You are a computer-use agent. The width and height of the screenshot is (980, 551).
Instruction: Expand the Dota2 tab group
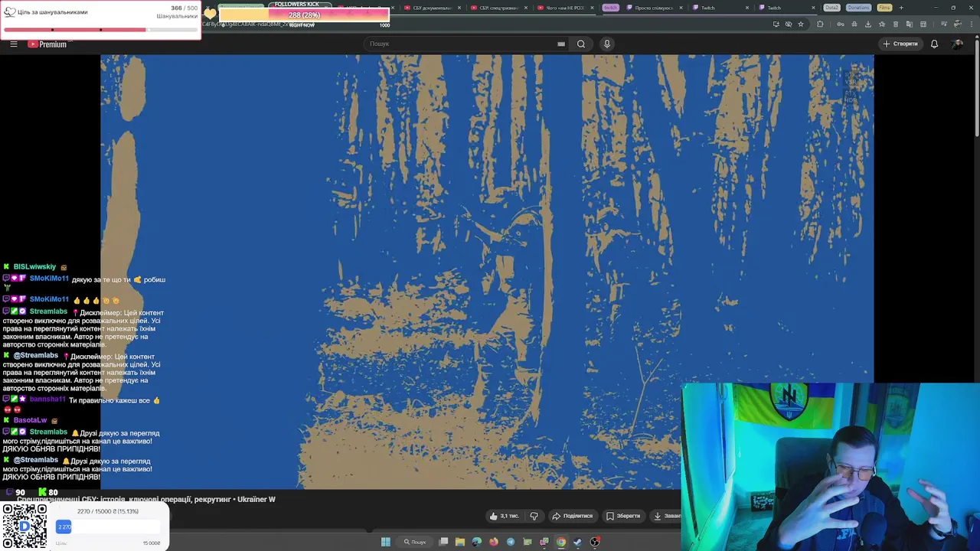831,8
